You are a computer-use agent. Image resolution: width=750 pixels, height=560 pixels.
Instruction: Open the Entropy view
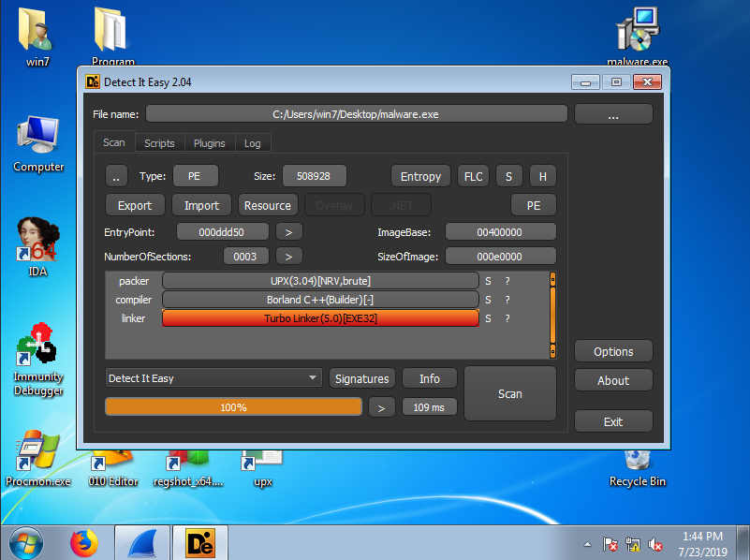[420, 176]
